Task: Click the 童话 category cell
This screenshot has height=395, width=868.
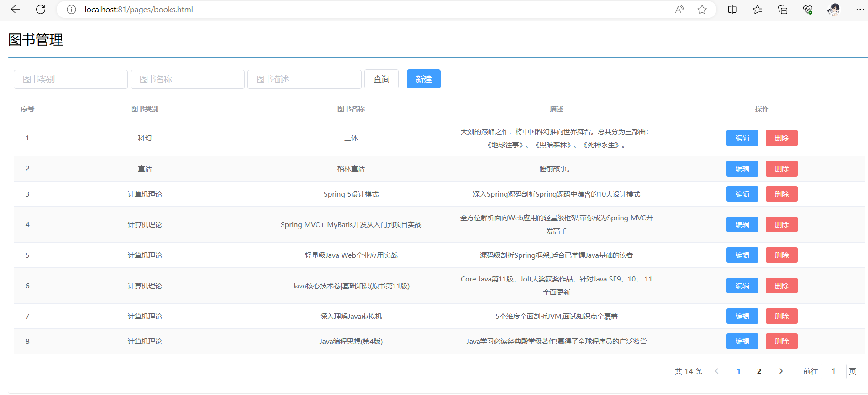Action: (145, 169)
